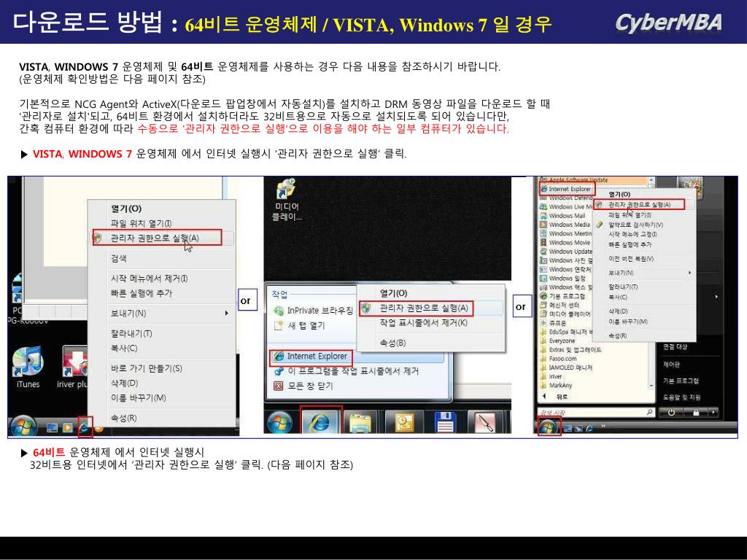The width and height of the screenshot is (747, 560).
Task: Click 파일 위치 열기(I) in left context menu
Action: click(141, 223)
